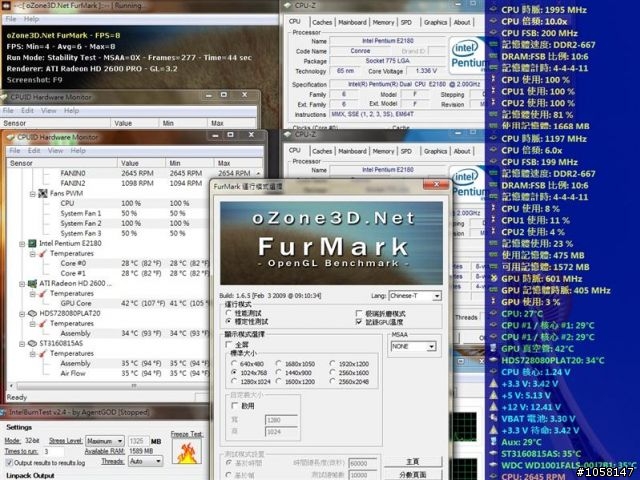Switch to Memory tab in lower CPU-Z window

pos(383,151)
